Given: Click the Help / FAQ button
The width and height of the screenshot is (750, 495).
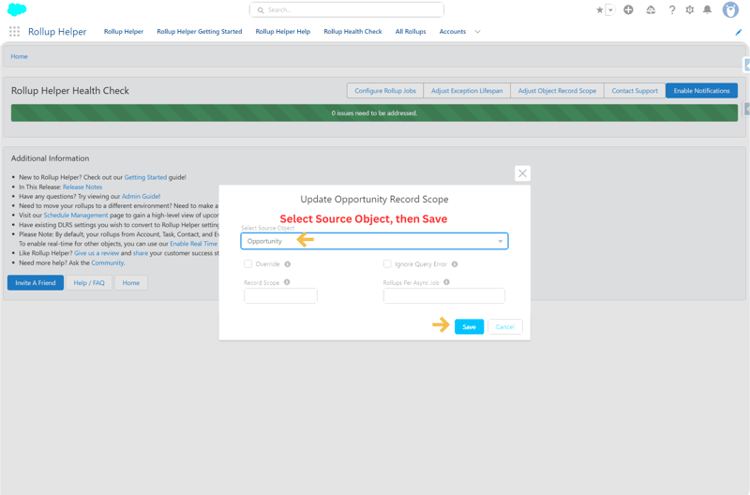Looking at the screenshot, I should (x=89, y=283).
